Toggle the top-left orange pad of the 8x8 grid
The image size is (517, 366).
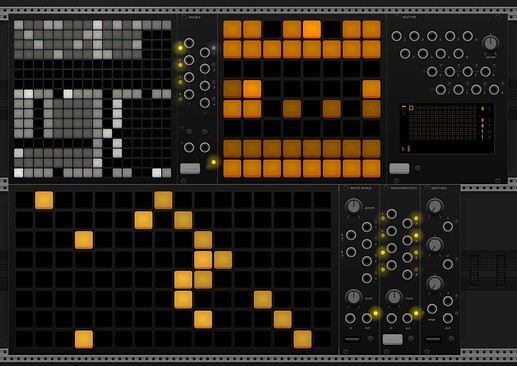point(232,29)
